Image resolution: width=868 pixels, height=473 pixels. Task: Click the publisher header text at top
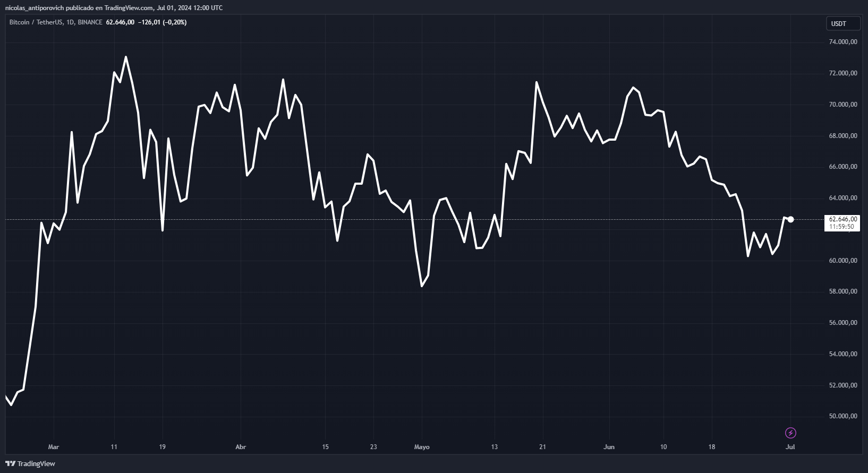(114, 7)
